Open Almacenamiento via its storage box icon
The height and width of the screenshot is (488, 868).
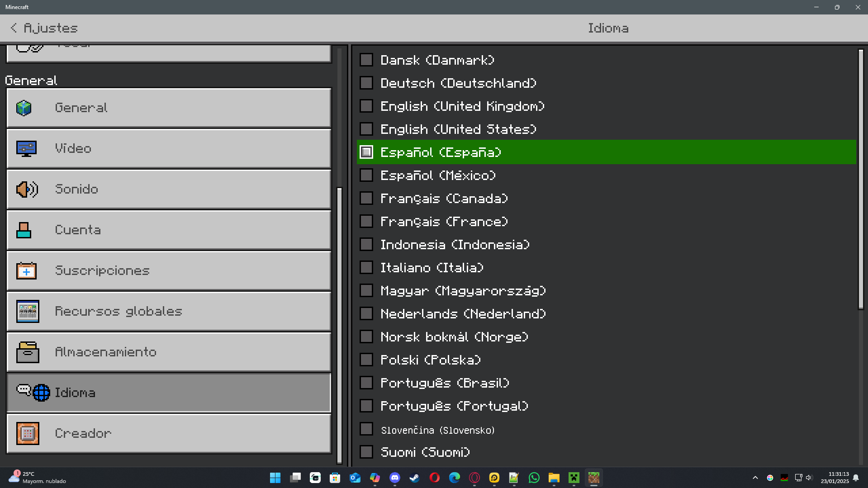28,352
